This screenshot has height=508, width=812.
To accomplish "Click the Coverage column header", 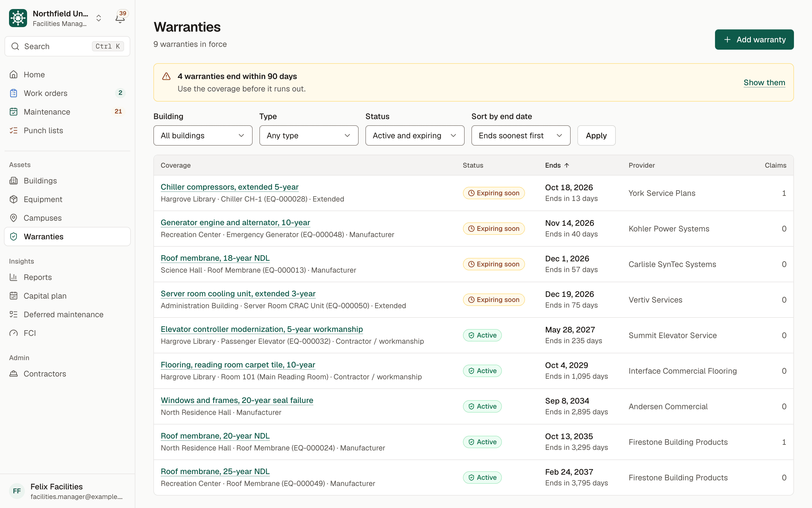I will click(x=175, y=165).
